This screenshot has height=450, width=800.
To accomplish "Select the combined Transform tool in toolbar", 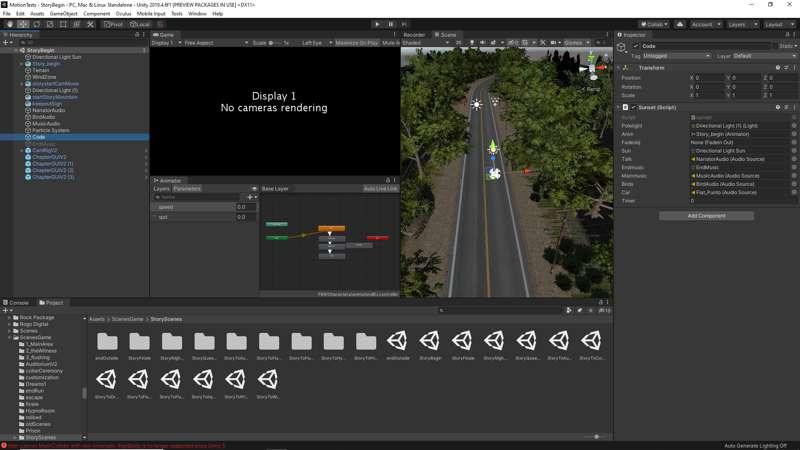I will click(77, 24).
